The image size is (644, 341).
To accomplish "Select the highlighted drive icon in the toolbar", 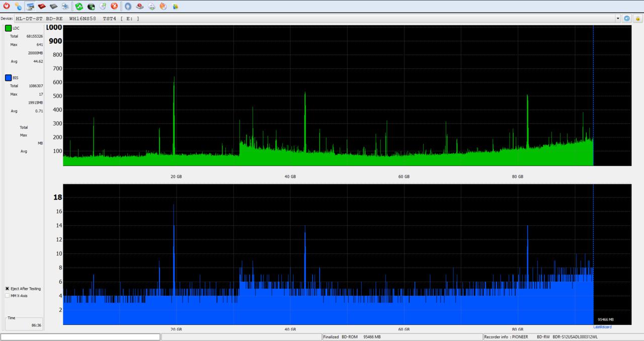I will click(30, 6).
